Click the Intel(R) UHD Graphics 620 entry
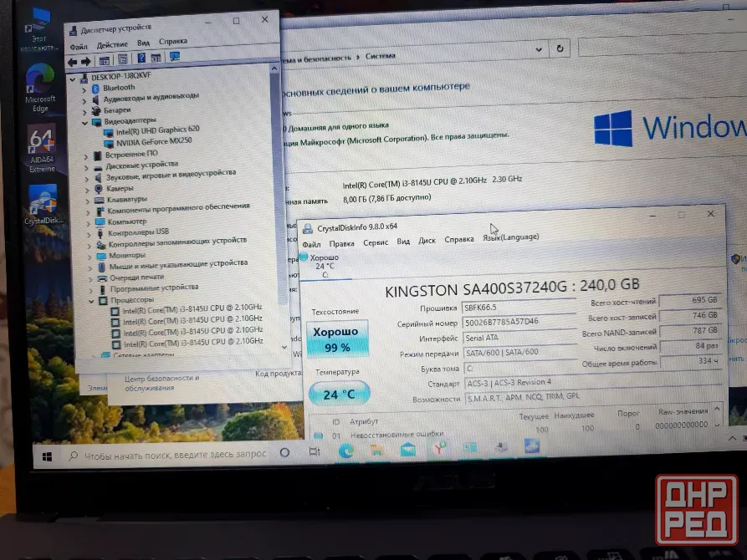 pyautogui.click(x=158, y=130)
